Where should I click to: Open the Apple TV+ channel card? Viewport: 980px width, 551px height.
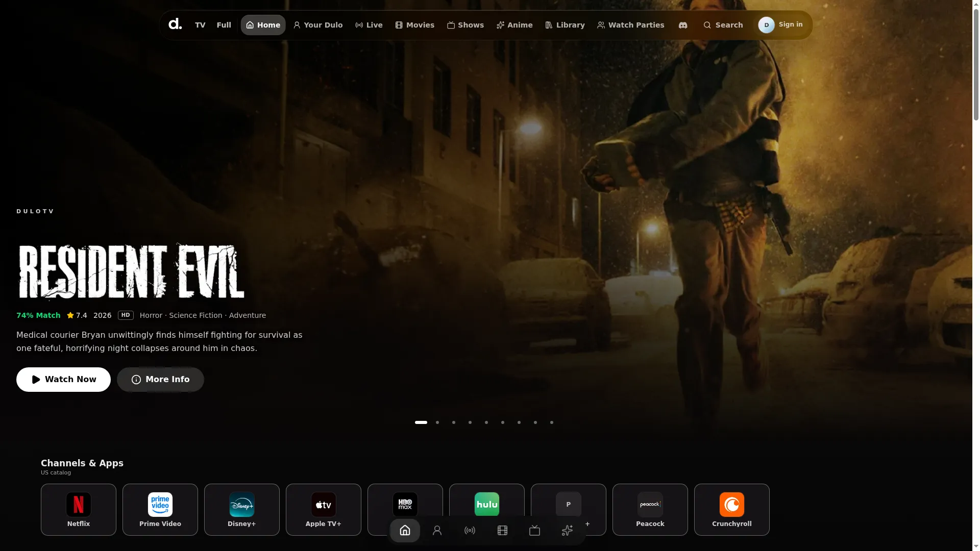(x=324, y=510)
